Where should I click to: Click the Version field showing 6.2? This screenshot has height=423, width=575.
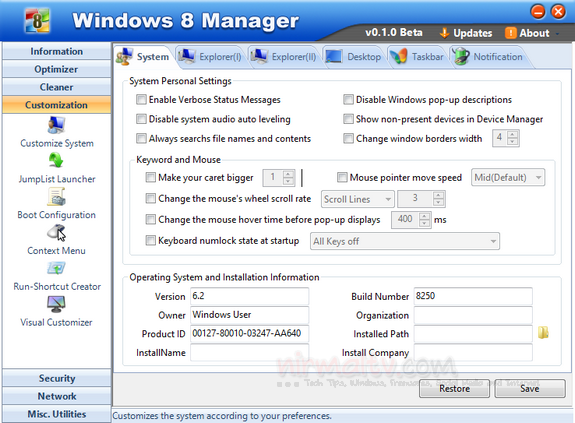pyautogui.click(x=249, y=296)
